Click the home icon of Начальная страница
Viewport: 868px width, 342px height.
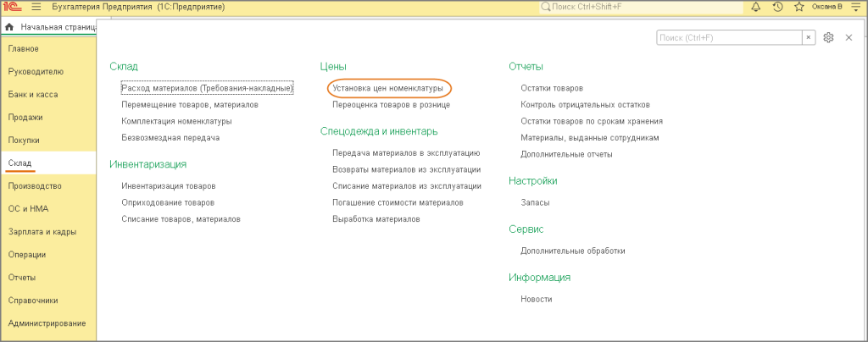(9, 27)
